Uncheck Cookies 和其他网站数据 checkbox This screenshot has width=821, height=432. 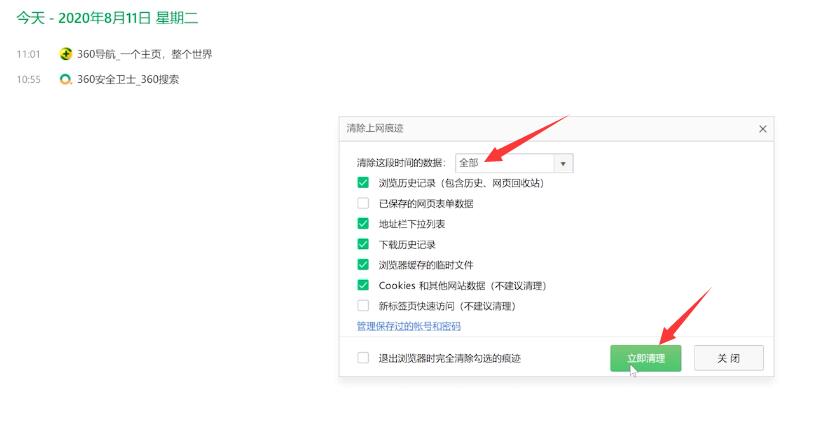(363, 285)
